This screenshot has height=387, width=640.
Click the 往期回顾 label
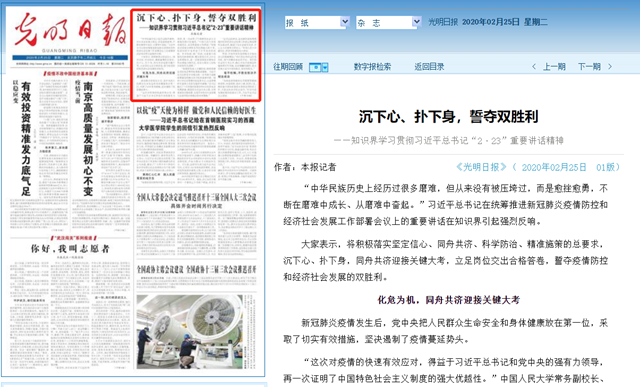click(x=288, y=67)
